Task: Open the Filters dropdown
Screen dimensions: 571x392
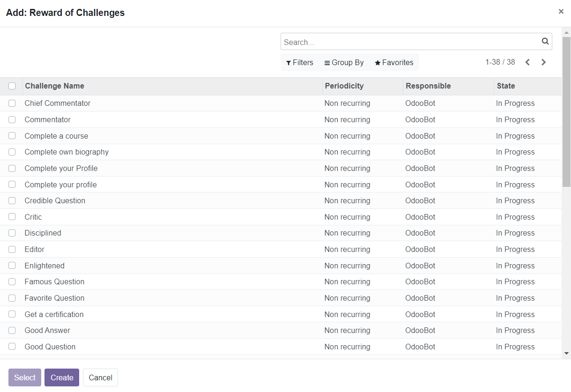Action: (x=300, y=63)
